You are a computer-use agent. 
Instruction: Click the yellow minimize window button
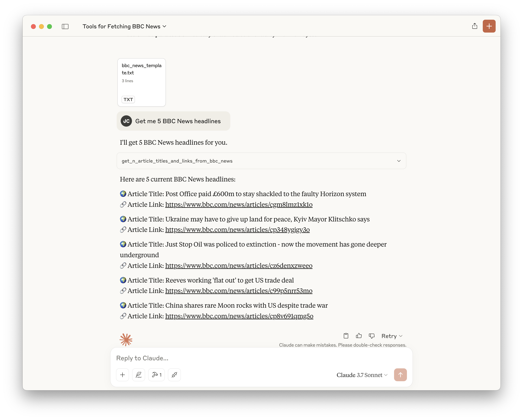point(41,26)
